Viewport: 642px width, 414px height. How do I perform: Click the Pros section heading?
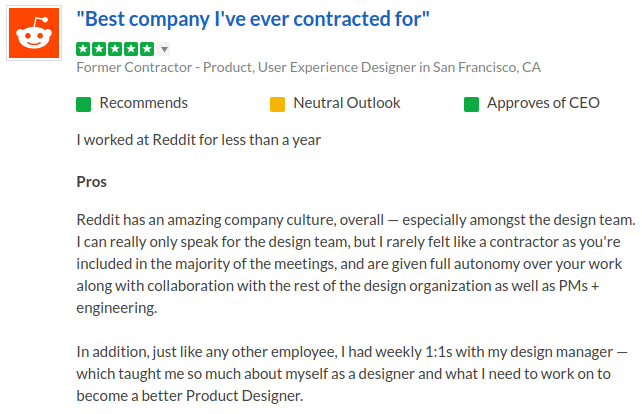coord(92,182)
